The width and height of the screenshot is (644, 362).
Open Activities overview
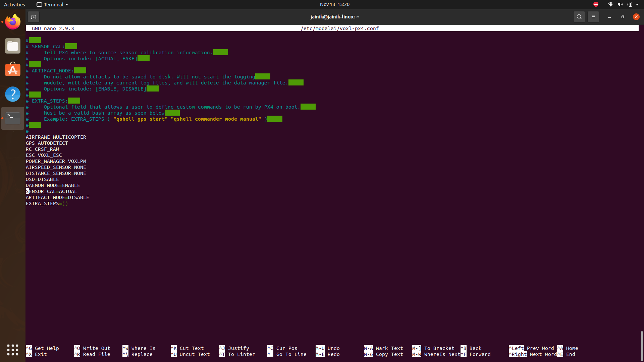point(14,4)
